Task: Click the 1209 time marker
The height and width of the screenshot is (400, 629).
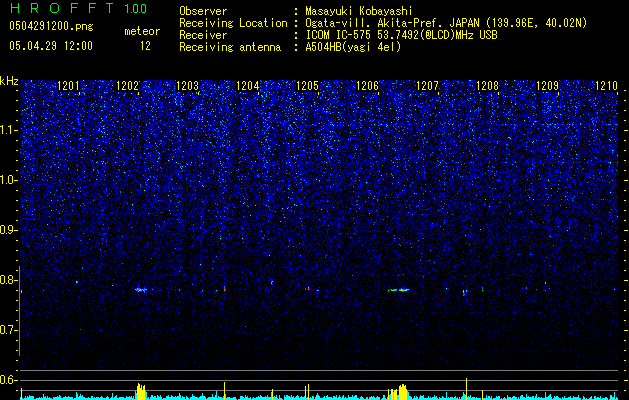Action: [x=548, y=85]
